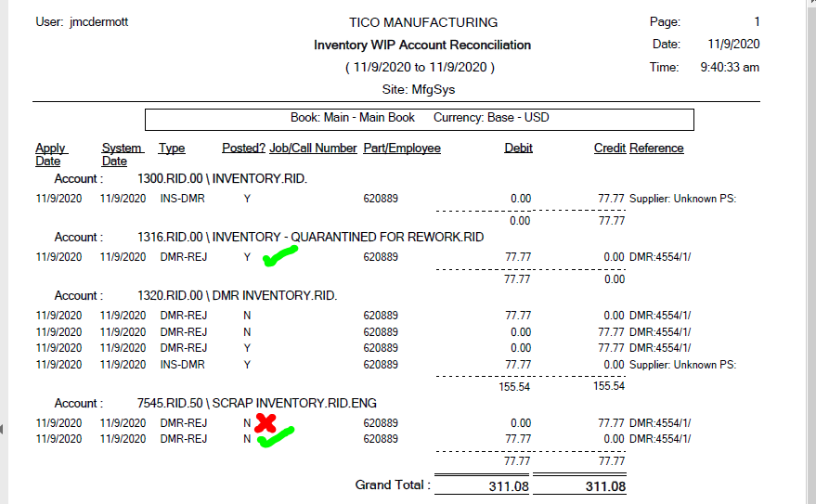816x504 pixels.
Task: Click the '155.54' debit subtotal
Action: pyautogui.click(x=514, y=386)
